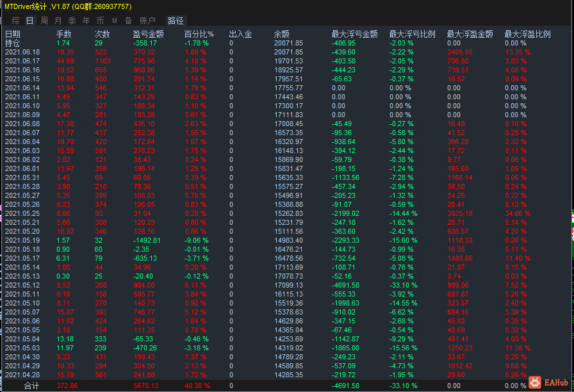
Task: Switch to the 年 yearly tab
Action: (86, 21)
